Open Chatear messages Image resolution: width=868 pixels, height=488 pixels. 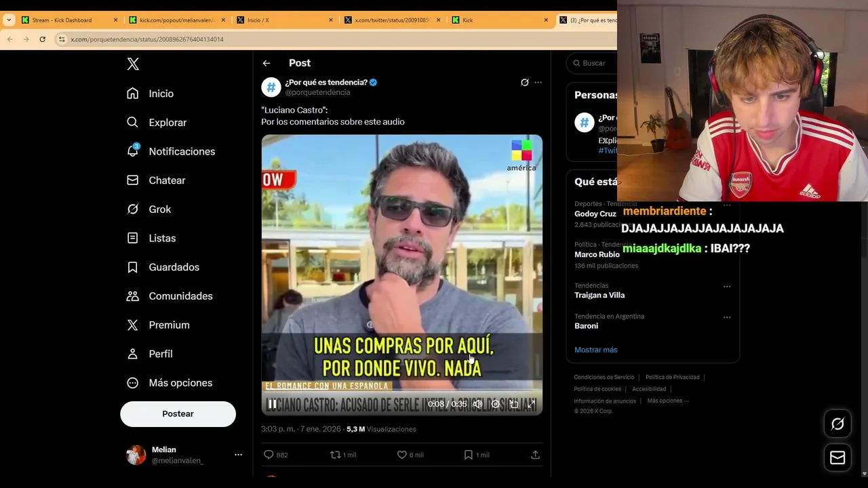click(x=156, y=180)
